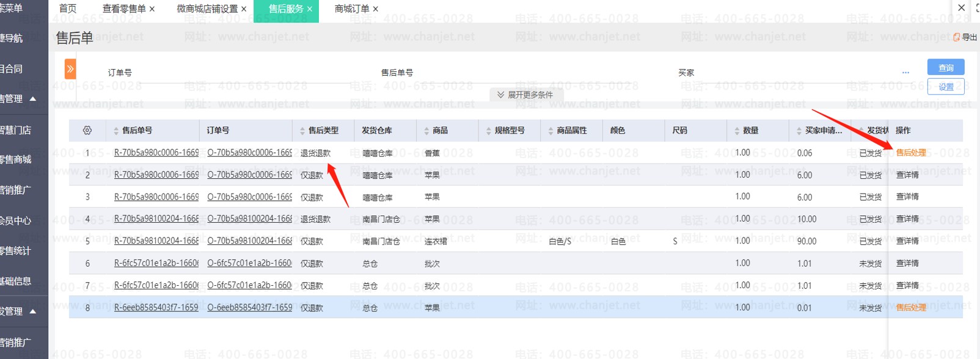Close the 售后服务 tab
The image size is (980, 359).
click(x=310, y=9)
